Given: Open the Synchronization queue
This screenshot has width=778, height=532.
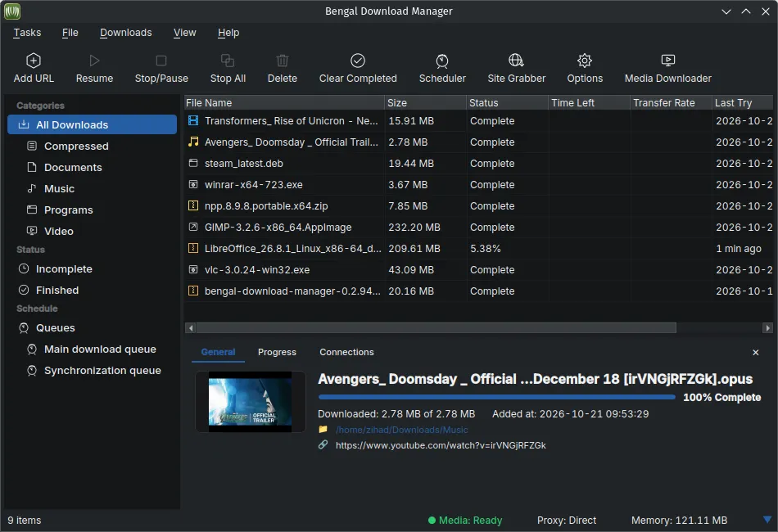Looking at the screenshot, I should pos(93,371).
